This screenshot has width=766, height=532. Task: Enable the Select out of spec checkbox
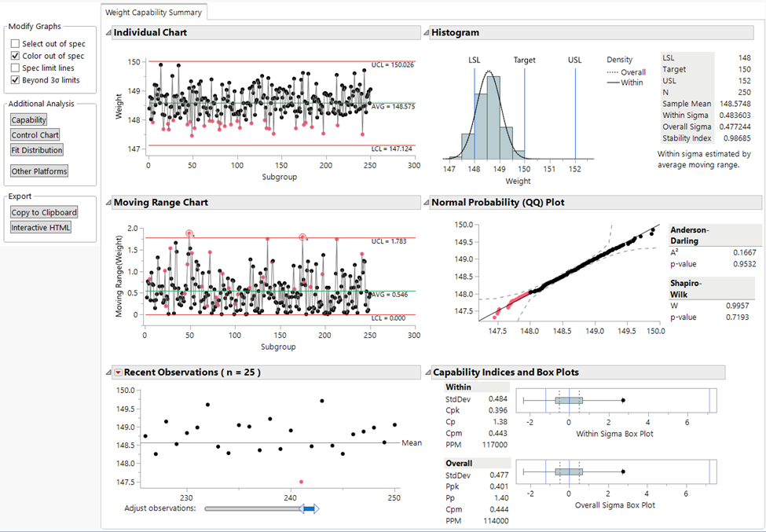14,44
